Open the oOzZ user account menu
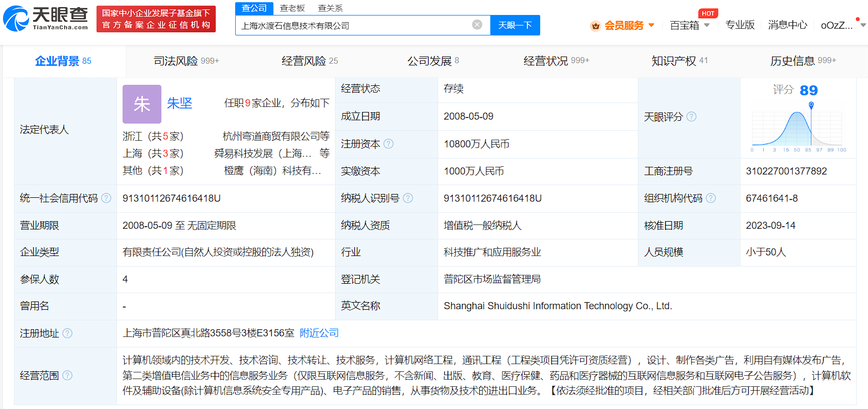Screen dimensions: 868x409 tap(837, 25)
